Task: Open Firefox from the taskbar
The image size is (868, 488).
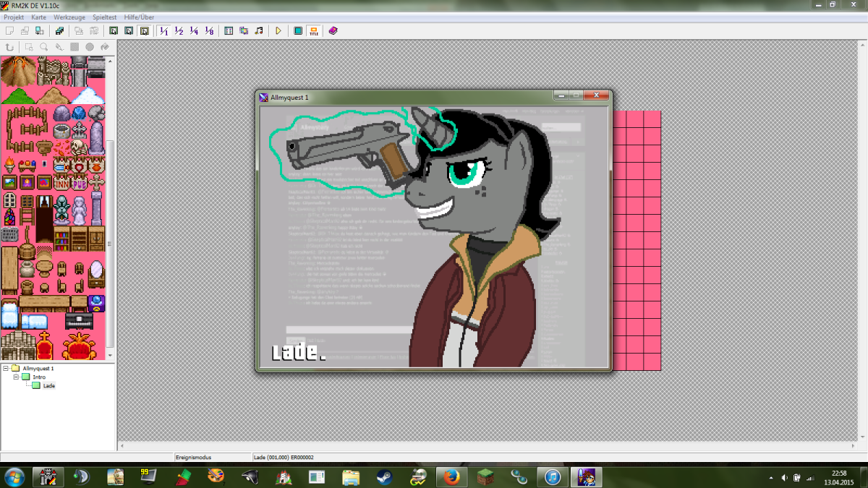Action: pyautogui.click(x=452, y=477)
